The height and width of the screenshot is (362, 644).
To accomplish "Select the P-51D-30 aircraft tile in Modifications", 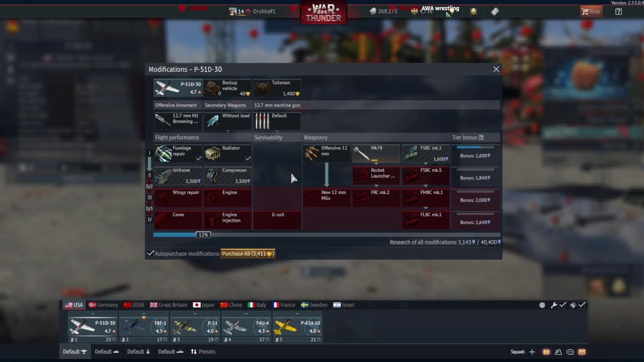I will pos(178,88).
